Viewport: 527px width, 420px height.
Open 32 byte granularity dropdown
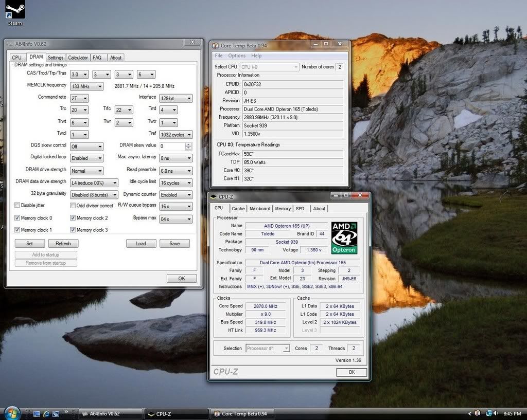tap(94, 195)
